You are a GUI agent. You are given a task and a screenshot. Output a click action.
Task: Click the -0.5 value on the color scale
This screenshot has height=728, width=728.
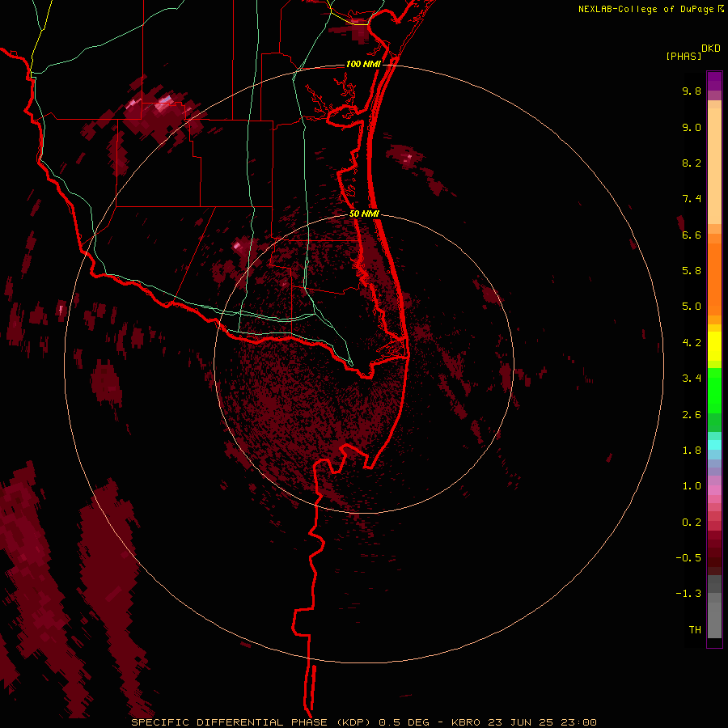[x=688, y=558]
